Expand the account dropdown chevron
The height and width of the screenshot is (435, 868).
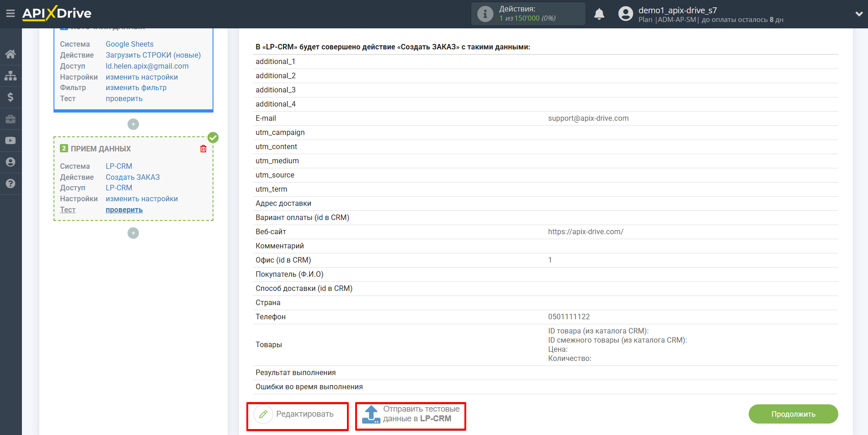pos(858,14)
